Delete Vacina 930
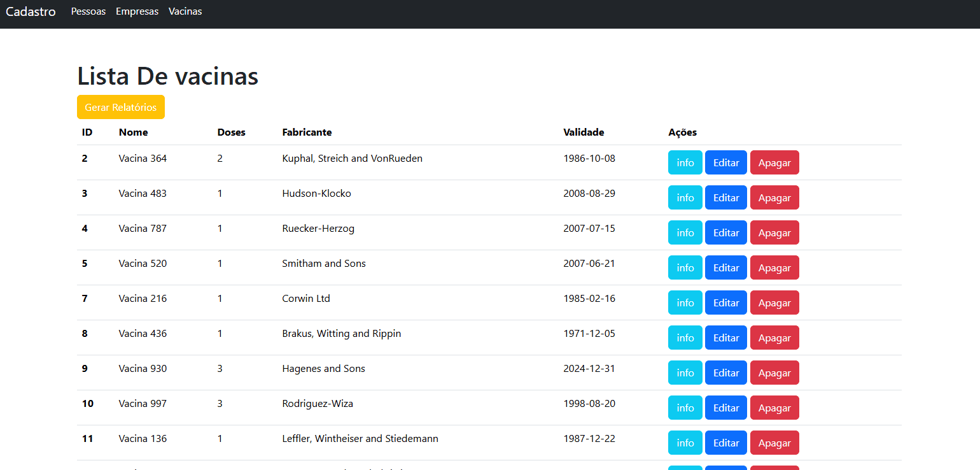This screenshot has height=470, width=980. [774, 373]
